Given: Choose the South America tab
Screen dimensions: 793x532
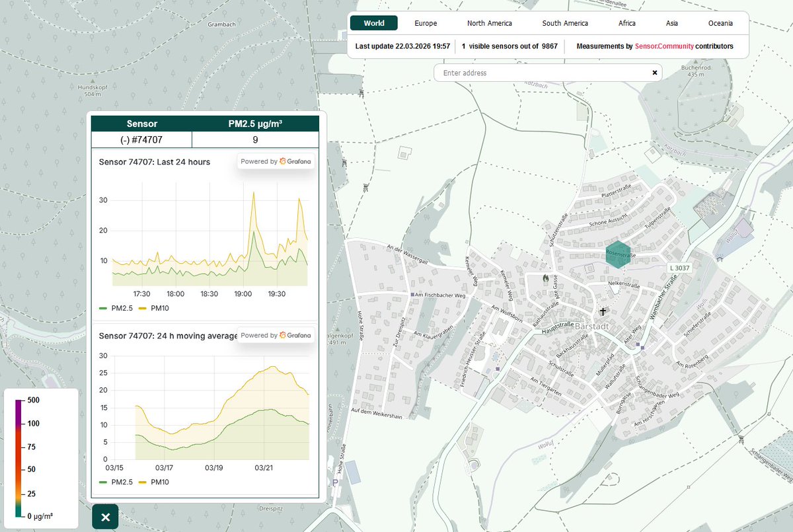Looking at the screenshot, I should 565,23.
